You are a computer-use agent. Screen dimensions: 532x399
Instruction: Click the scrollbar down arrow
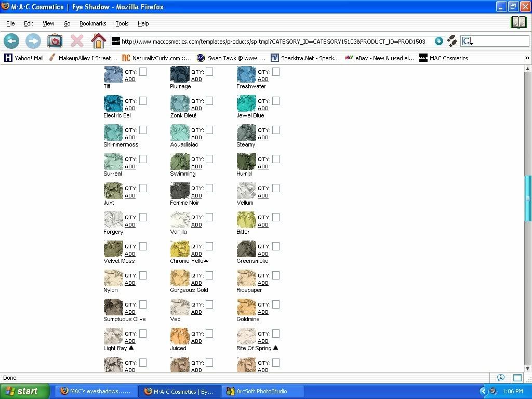(x=528, y=368)
